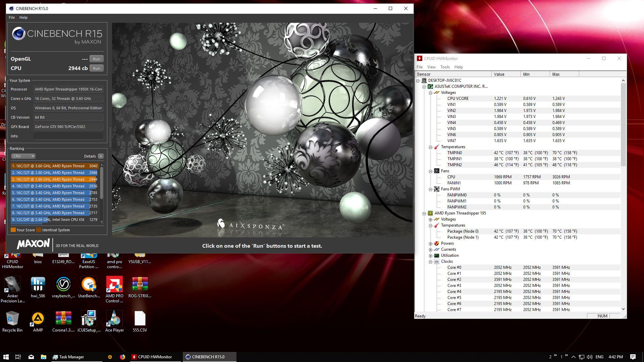Select the Corona1.3 archive icon
This screenshot has height=362, width=644.
(63, 321)
